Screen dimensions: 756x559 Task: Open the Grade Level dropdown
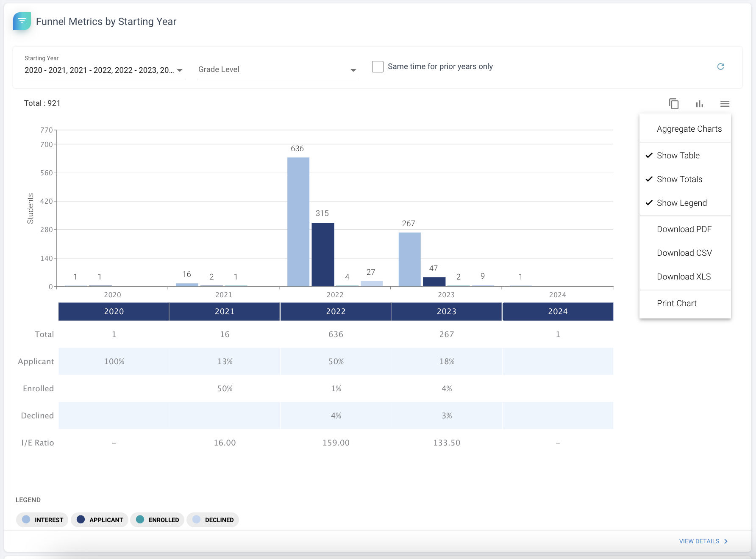(x=278, y=70)
